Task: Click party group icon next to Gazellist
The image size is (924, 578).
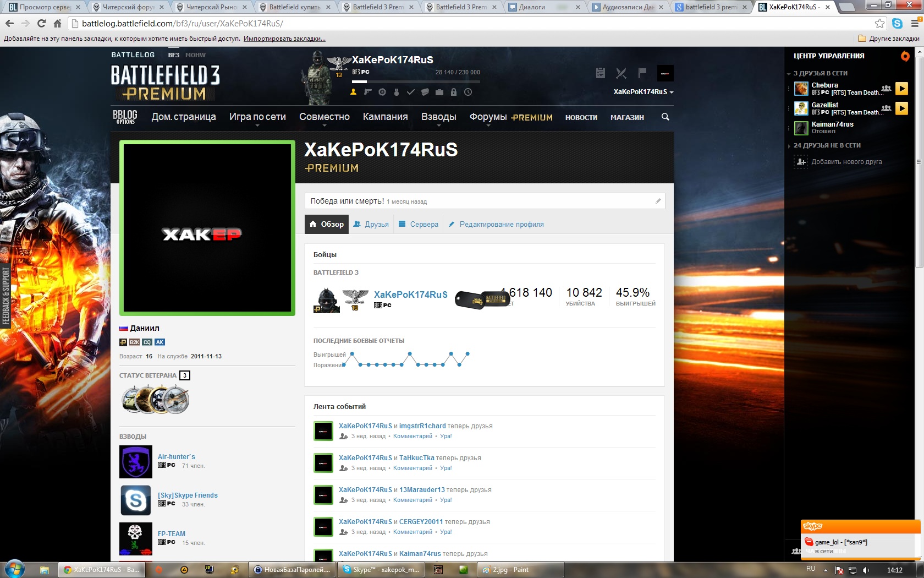Action: [x=886, y=108]
